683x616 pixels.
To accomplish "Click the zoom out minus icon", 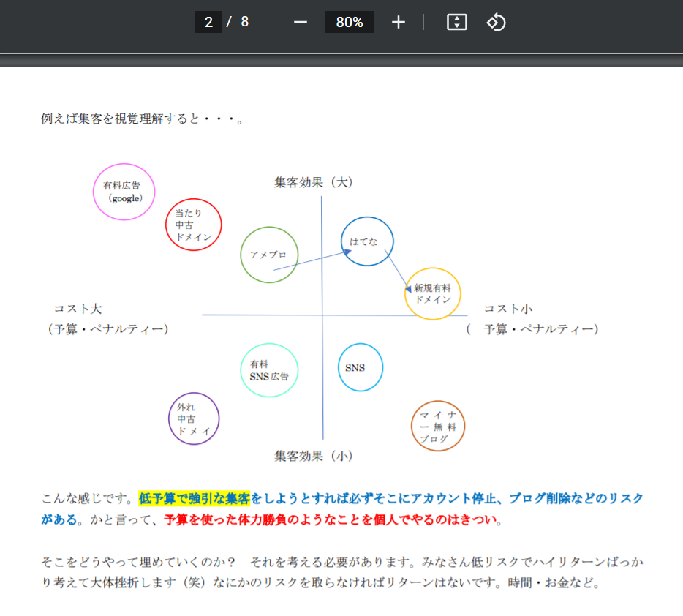I will (301, 22).
